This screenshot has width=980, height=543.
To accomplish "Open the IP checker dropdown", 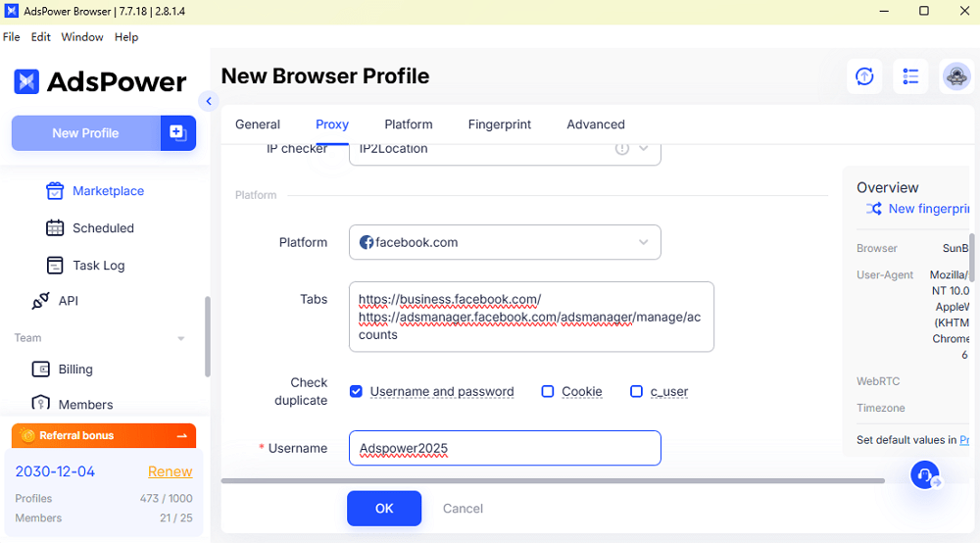I will point(643,149).
